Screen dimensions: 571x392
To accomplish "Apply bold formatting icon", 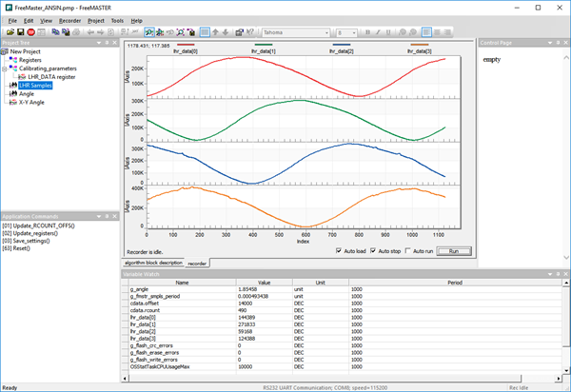I will pos(367,32).
